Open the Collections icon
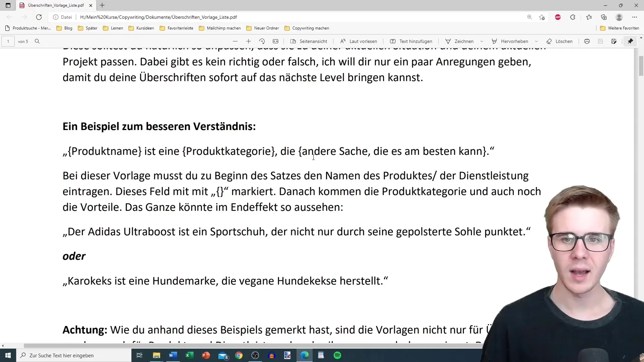The image size is (644, 362). tap(604, 17)
